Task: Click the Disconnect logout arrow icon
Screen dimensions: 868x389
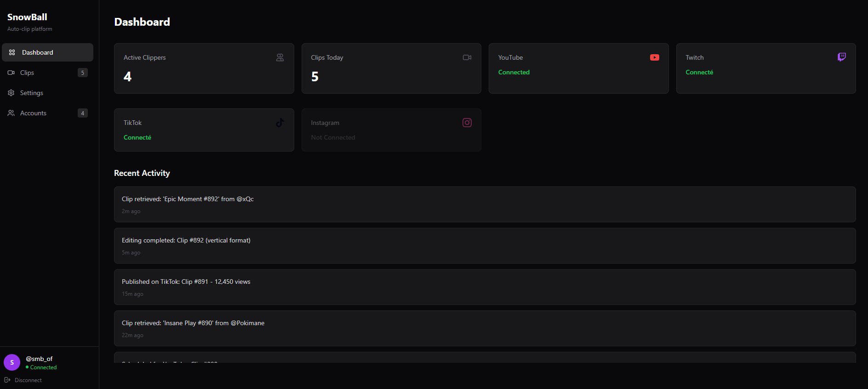Action: pyautogui.click(x=7, y=380)
